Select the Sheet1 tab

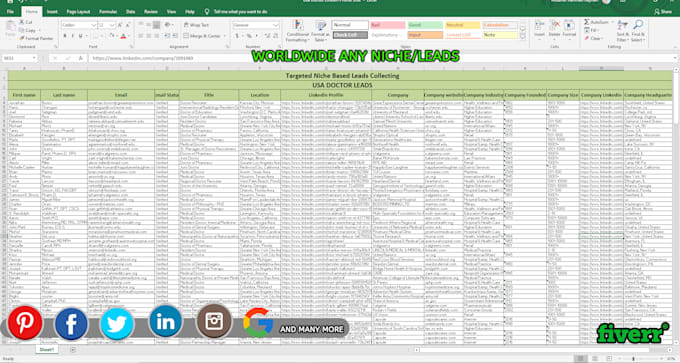click(x=46, y=349)
